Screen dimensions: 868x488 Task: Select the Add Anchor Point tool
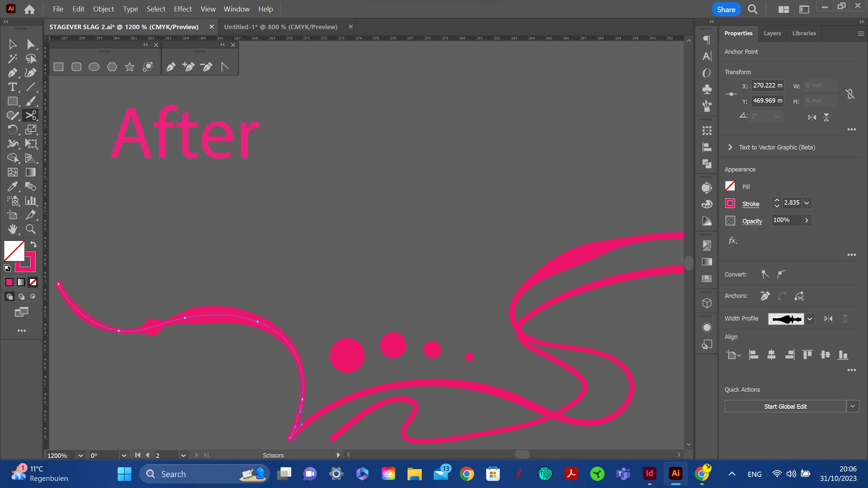coord(189,67)
